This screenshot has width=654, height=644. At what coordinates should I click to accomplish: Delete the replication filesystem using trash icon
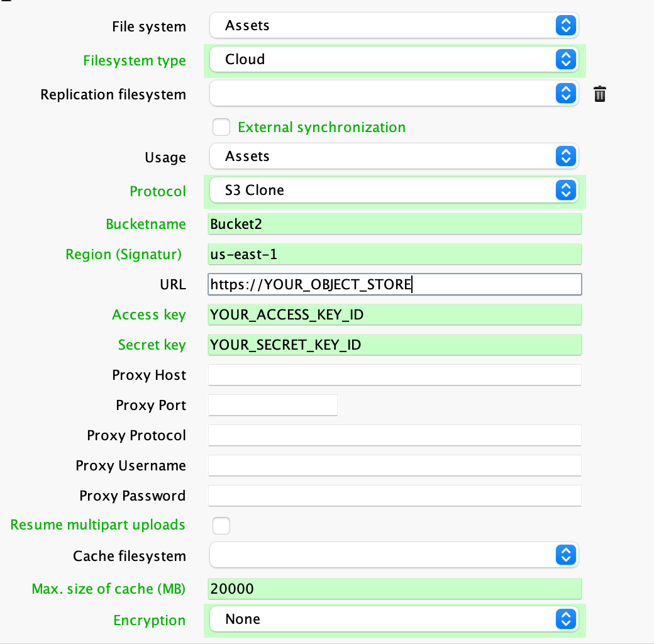coord(600,94)
